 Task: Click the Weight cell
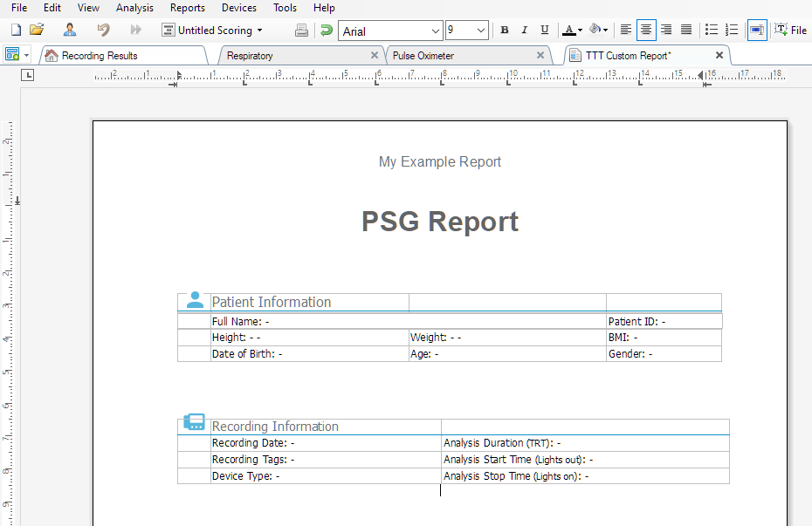pos(507,338)
